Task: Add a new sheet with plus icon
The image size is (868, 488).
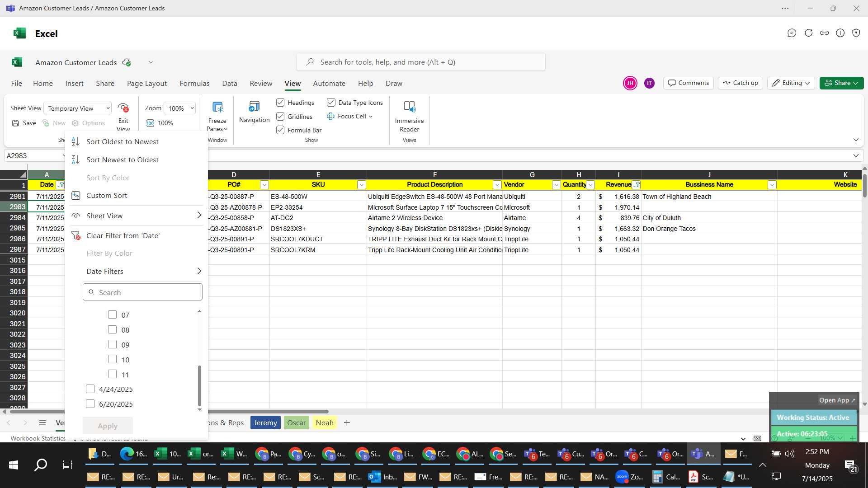Action: click(x=347, y=422)
